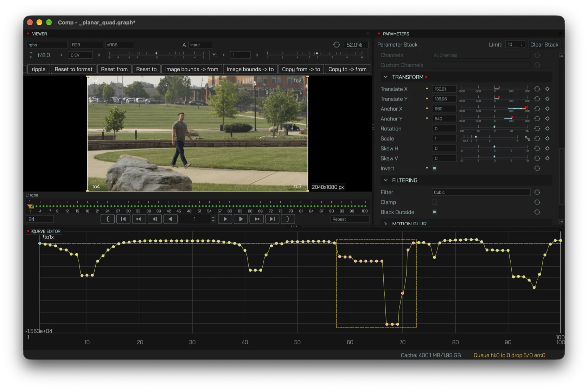588x390 pixels.
Task: Toggle the checkbox left of ripple
Action: click(25, 69)
